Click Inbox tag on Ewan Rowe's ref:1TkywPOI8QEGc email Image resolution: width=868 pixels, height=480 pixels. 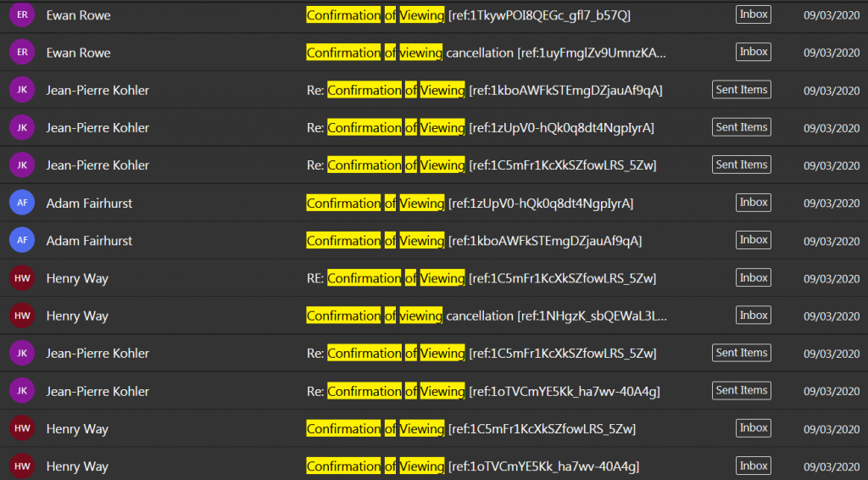753,14
